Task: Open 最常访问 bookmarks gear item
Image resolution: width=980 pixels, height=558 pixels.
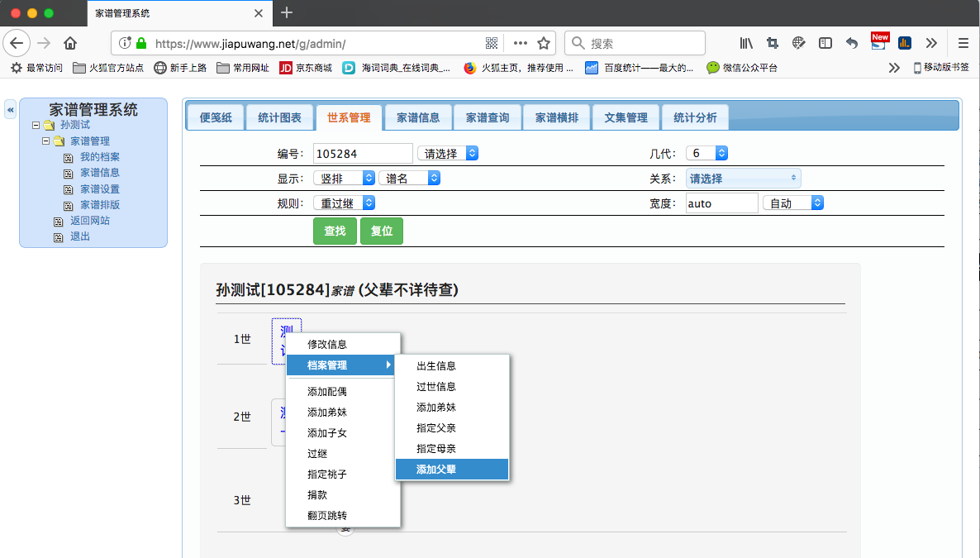Action: 37,68
